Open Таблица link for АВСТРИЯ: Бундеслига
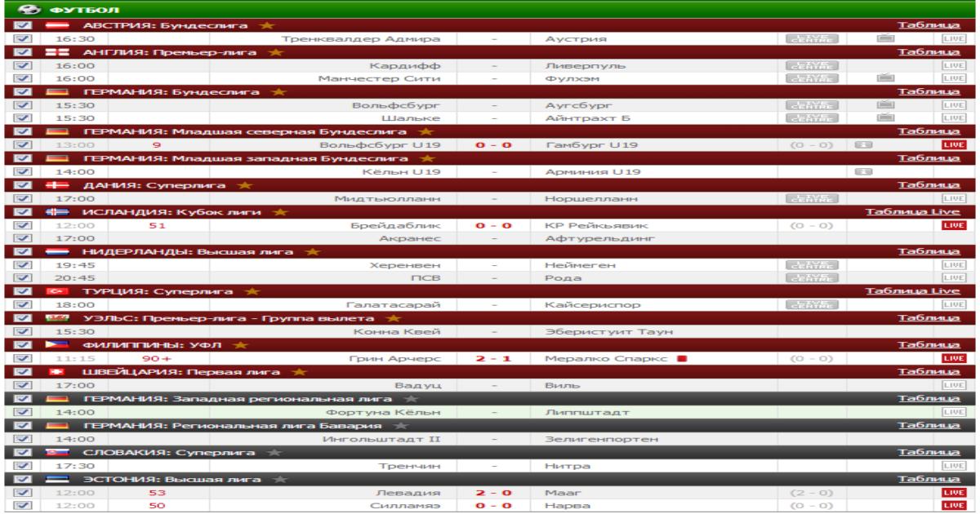 click(x=929, y=25)
